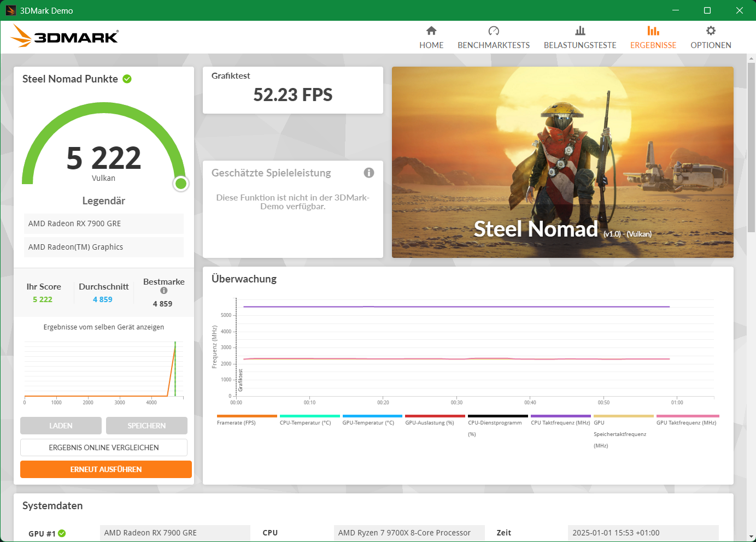Screen dimensions: 756x542
Task: Open the OPTIONEN tab
Action: point(711,38)
